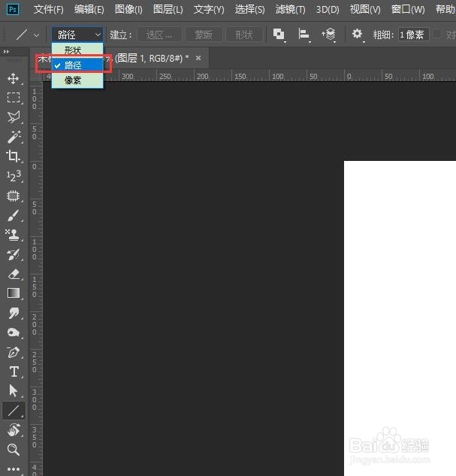This screenshot has width=456, height=476.
Task: Select the Eraser tool
Action: pyautogui.click(x=14, y=274)
